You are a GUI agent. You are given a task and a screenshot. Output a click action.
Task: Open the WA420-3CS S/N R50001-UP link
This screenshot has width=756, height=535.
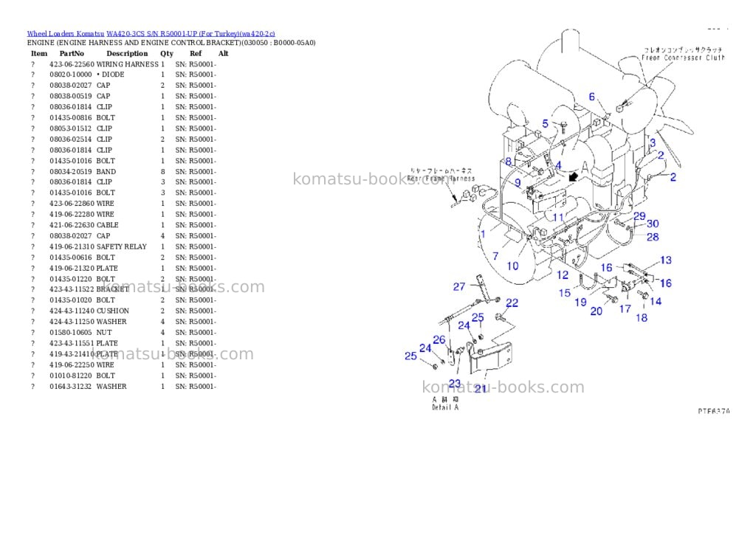(x=191, y=34)
